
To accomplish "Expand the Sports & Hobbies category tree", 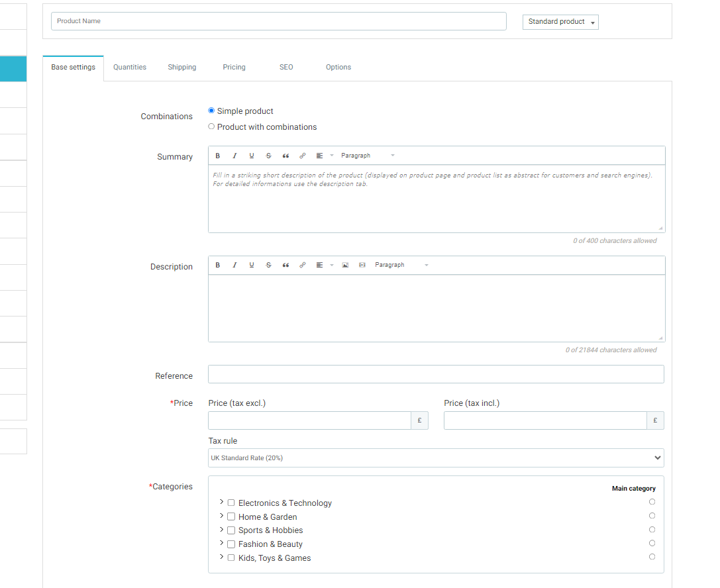I will [x=221, y=529].
